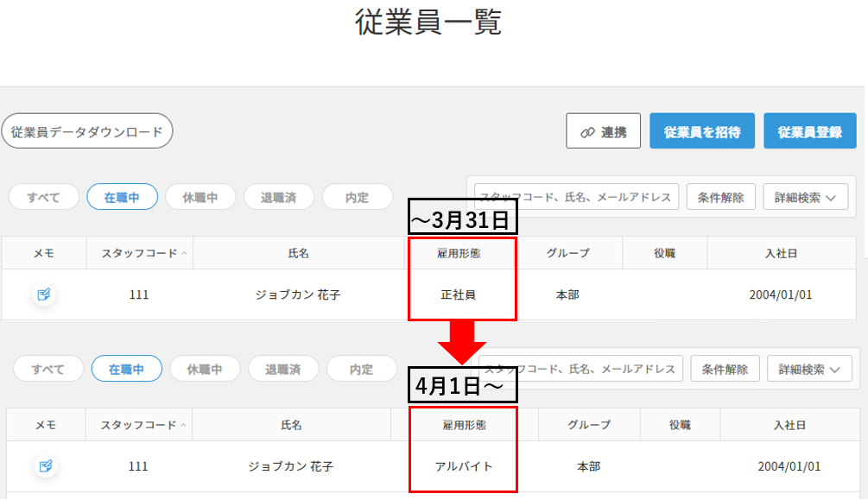Click the chain link icon on 連携
This screenshot has height=500, width=868.
point(587,132)
